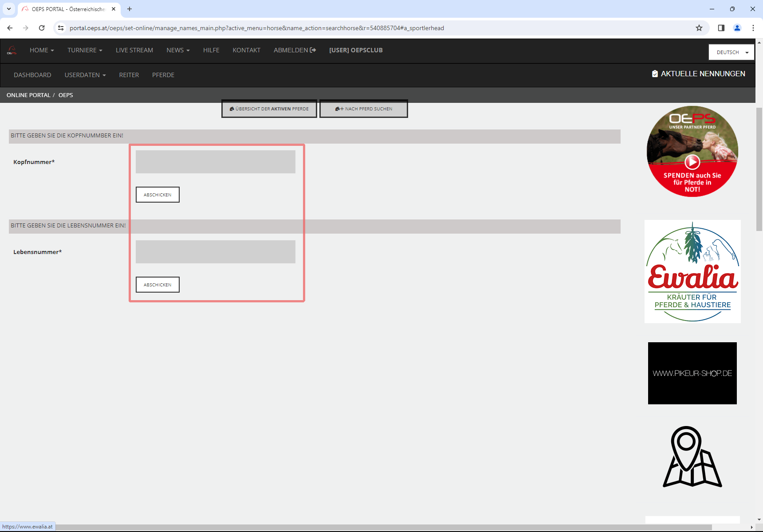View site information icon in address bar
The height and width of the screenshot is (532, 763).
pos(61,28)
